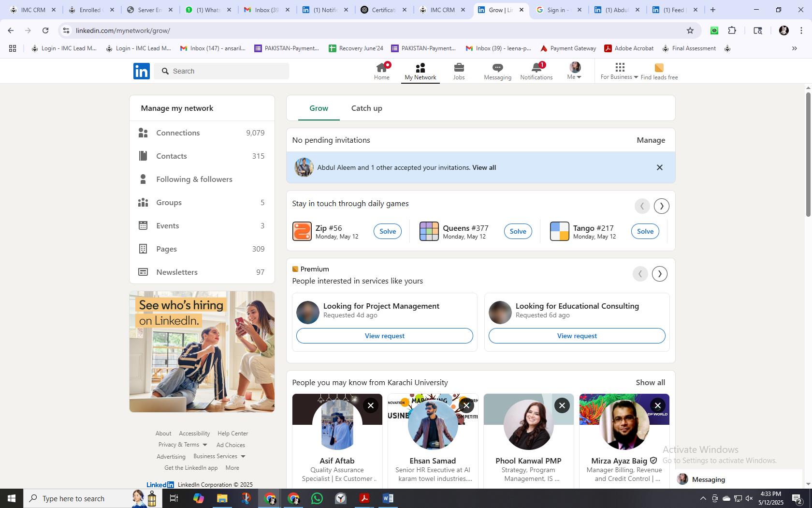Open the Connections list in the sidebar

click(202, 133)
